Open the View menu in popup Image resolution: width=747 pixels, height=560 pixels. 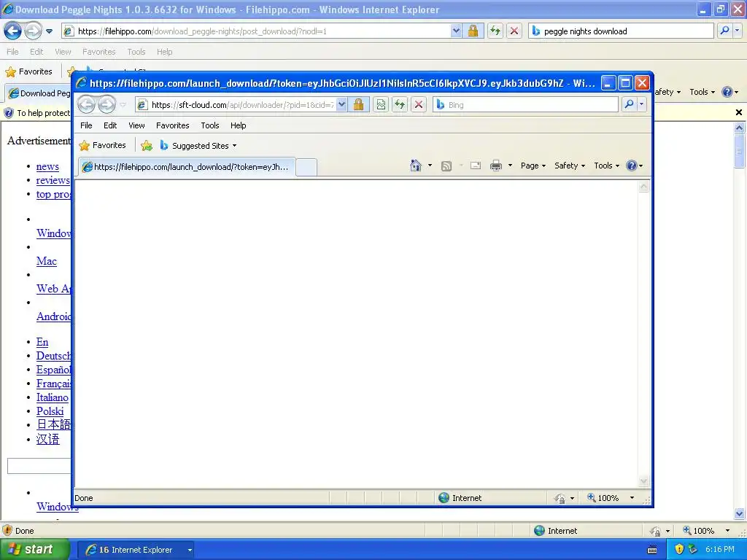pyautogui.click(x=136, y=125)
